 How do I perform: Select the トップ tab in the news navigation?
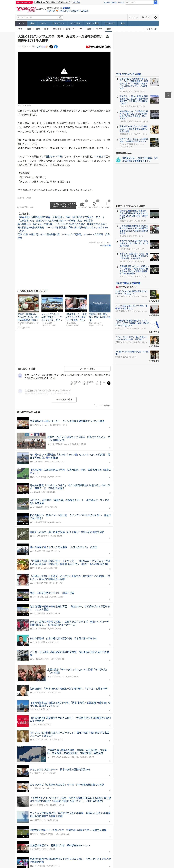coord(21,24)
